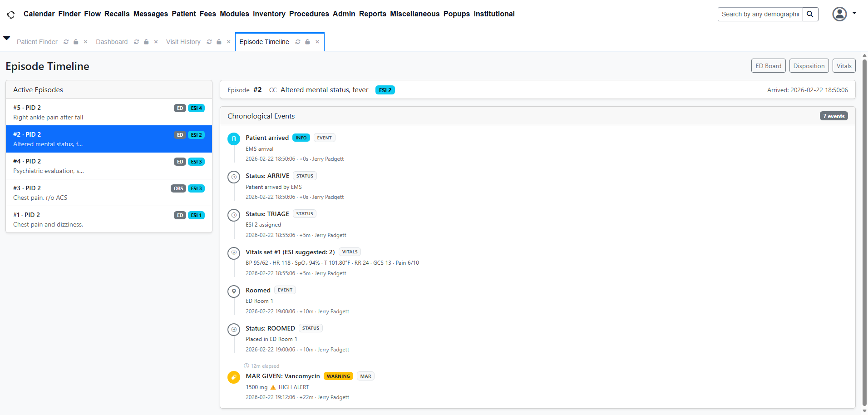Toggle the lock on Patient Finder tab
The width and height of the screenshot is (868, 415).
pyautogui.click(x=76, y=42)
